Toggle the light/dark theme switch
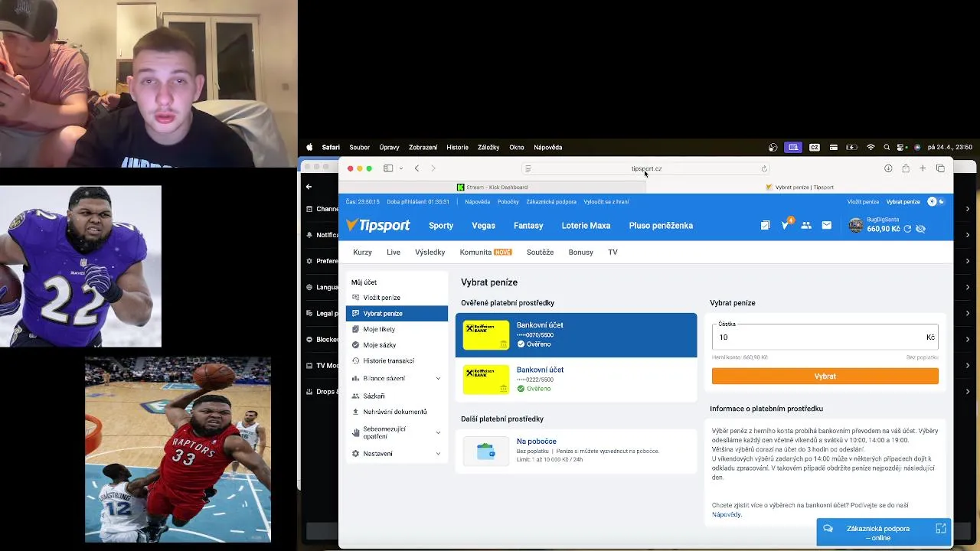The height and width of the screenshot is (551, 980). coord(936,201)
